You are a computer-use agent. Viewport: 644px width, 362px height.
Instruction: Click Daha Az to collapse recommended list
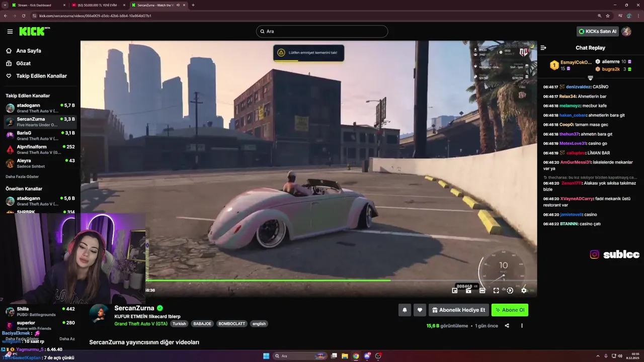click(x=67, y=339)
